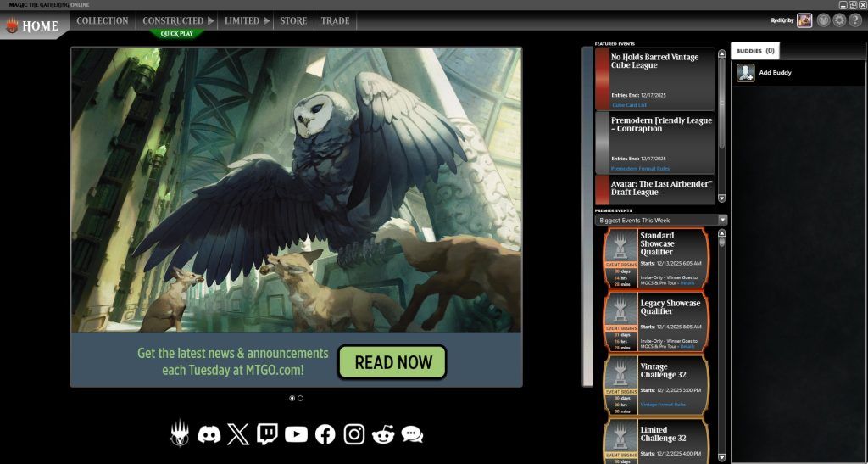Open the TRADE tab
Viewport: 868px width, 464px height.
click(336, 21)
